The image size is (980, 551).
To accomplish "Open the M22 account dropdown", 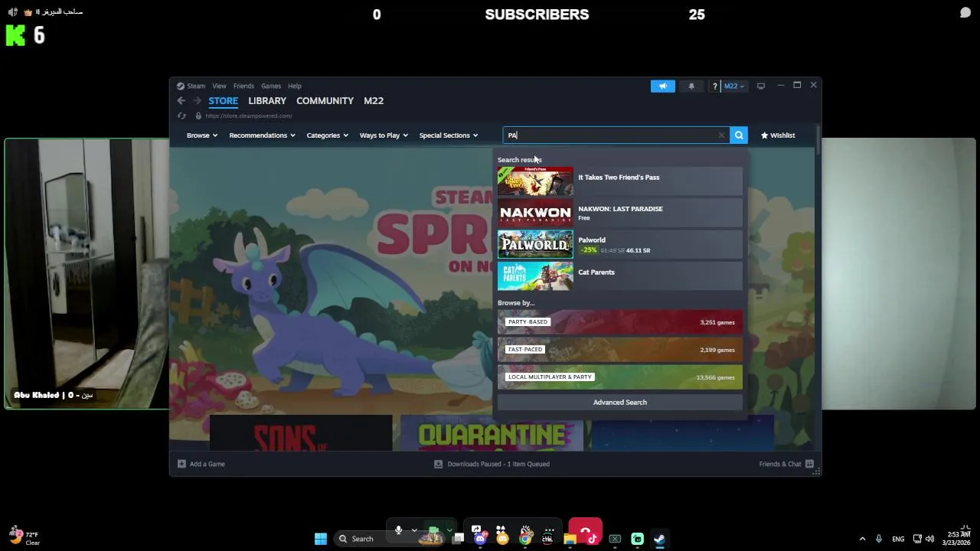I will (733, 86).
